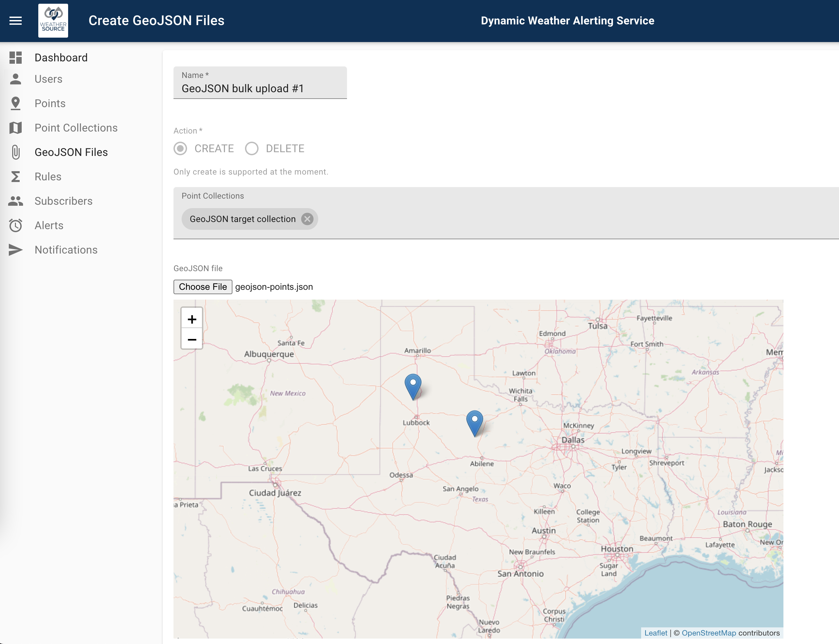The height and width of the screenshot is (644, 839).
Task: Open Point Collections via sidebar icon
Action: click(x=16, y=128)
